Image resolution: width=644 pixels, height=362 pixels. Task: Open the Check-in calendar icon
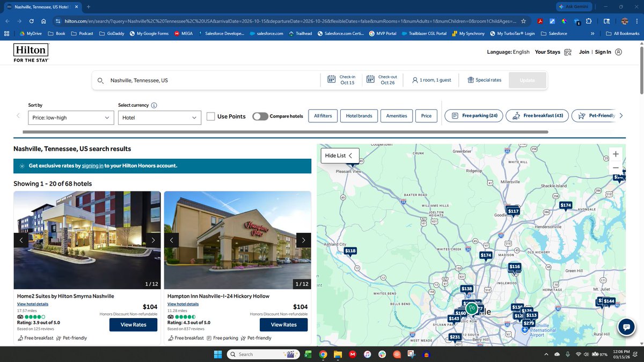(332, 80)
